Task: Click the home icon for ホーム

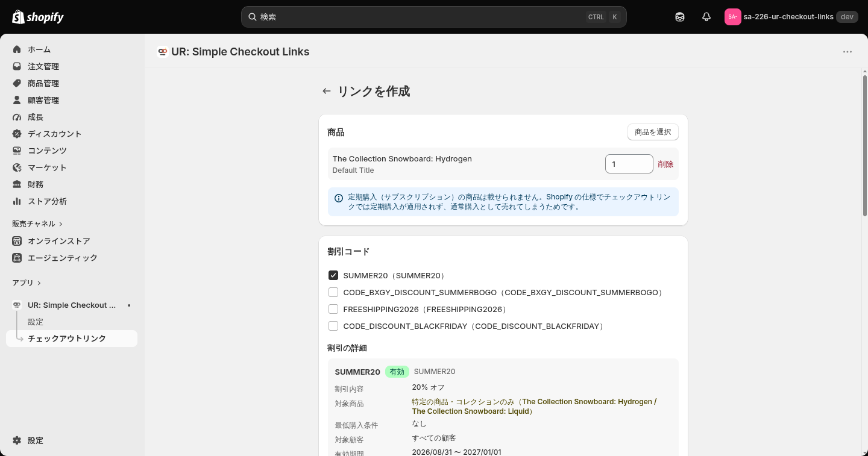Action: [x=17, y=49]
